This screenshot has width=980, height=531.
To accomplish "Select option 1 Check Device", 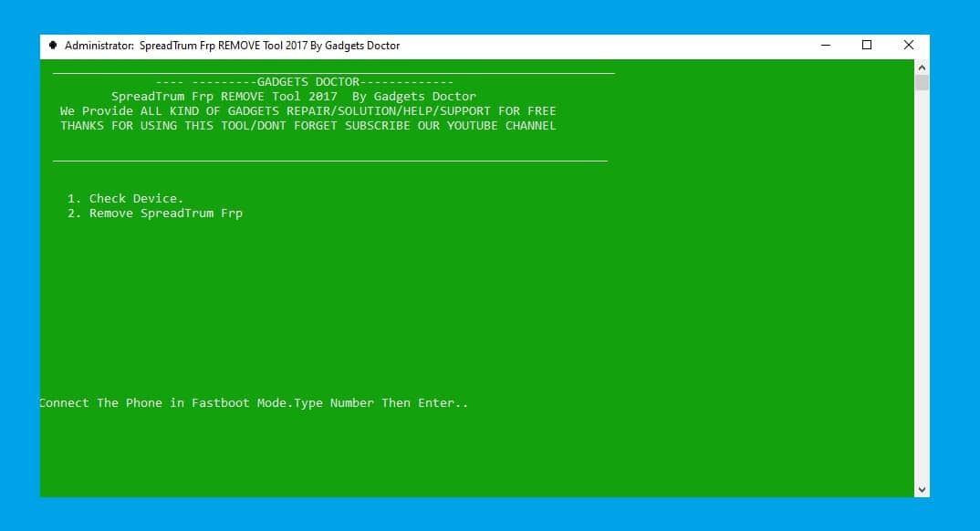I will tap(125, 198).
